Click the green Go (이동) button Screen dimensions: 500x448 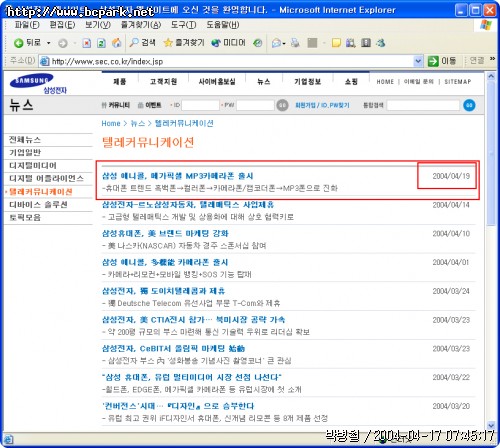(442, 61)
